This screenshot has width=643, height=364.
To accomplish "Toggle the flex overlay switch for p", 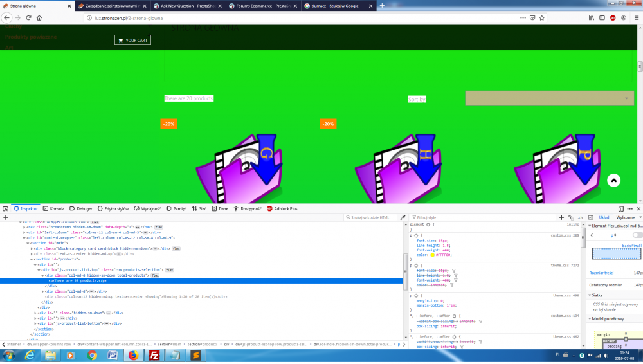I will [637, 235].
